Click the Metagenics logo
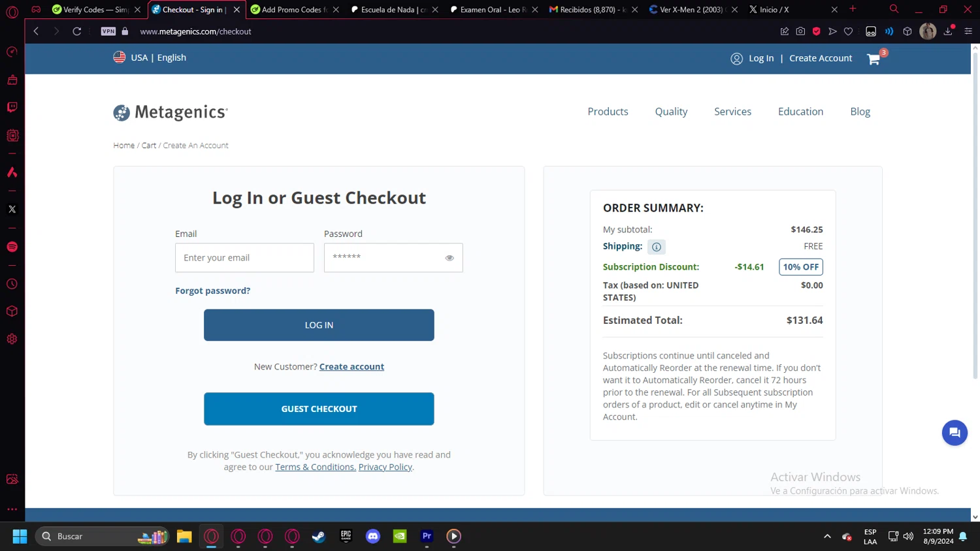Screen dimensions: 980x551 pos(171,112)
